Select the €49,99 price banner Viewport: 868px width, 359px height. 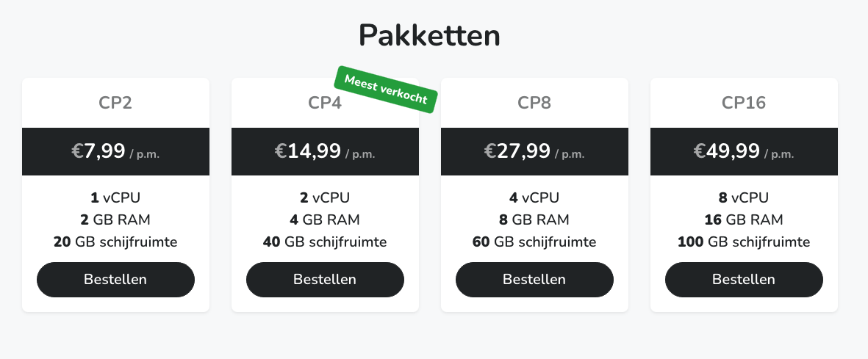tap(744, 152)
